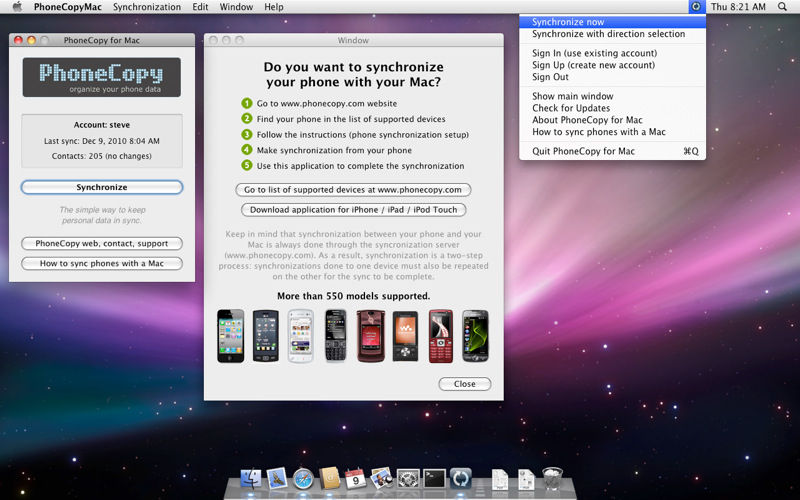The height and width of the screenshot is (500, 800).
Task: Open Finder from the Dock
Action: click(x=251, y=479)
